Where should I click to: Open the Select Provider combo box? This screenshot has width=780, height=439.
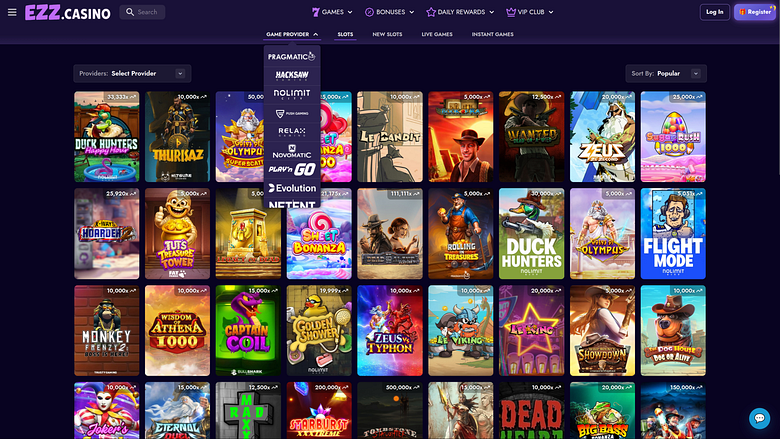tap(132, 74)
